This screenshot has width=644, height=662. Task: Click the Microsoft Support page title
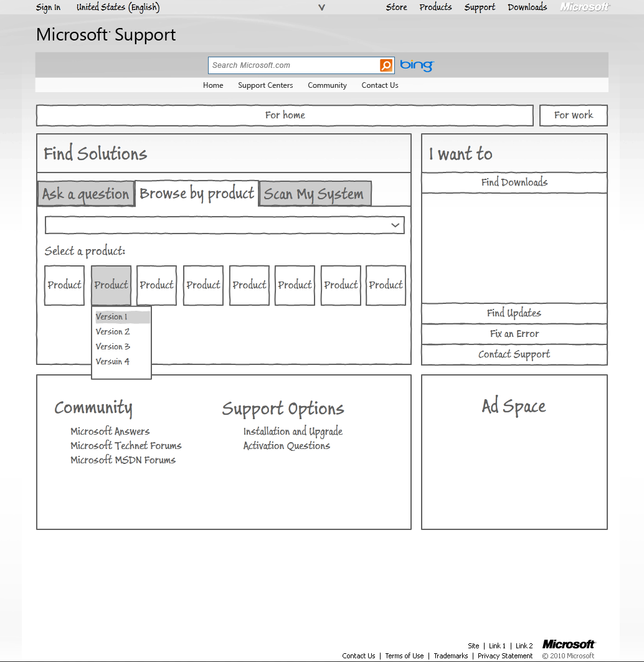[x=106, y=35]
